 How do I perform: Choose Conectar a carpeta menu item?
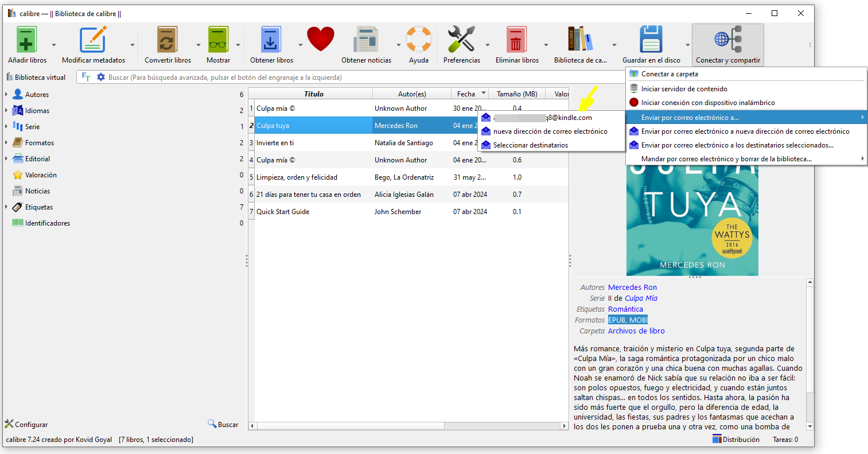[x=746, y=74]
